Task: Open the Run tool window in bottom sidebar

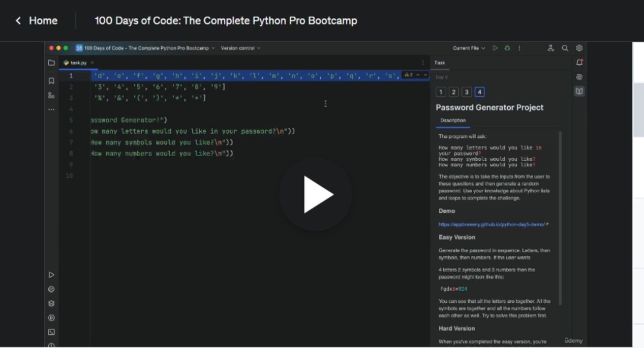Action: [x=51, y=275]
